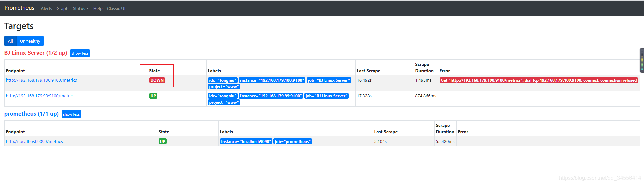Click Error column header in BJ Linux table

(445, 71)
